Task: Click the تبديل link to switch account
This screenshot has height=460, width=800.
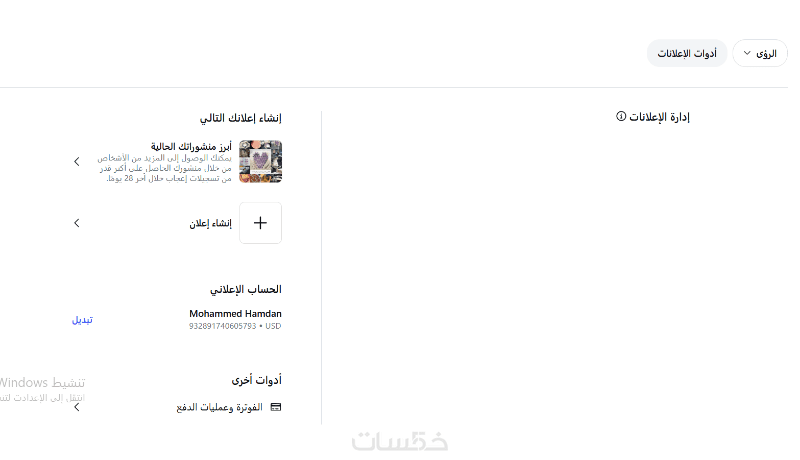Action: (82, 320)
